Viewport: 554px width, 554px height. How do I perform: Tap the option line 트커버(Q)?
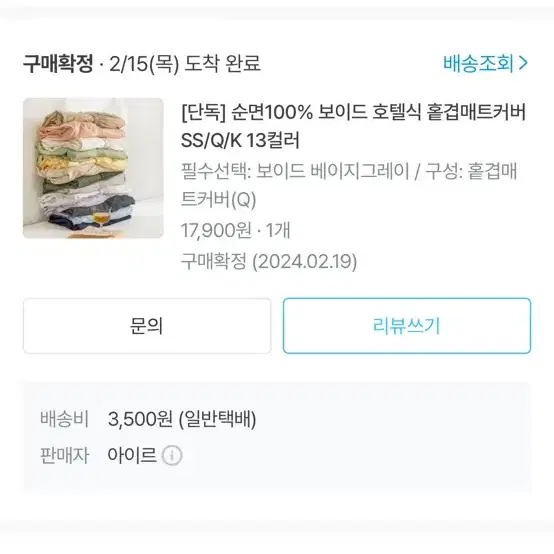click(218, 200)
